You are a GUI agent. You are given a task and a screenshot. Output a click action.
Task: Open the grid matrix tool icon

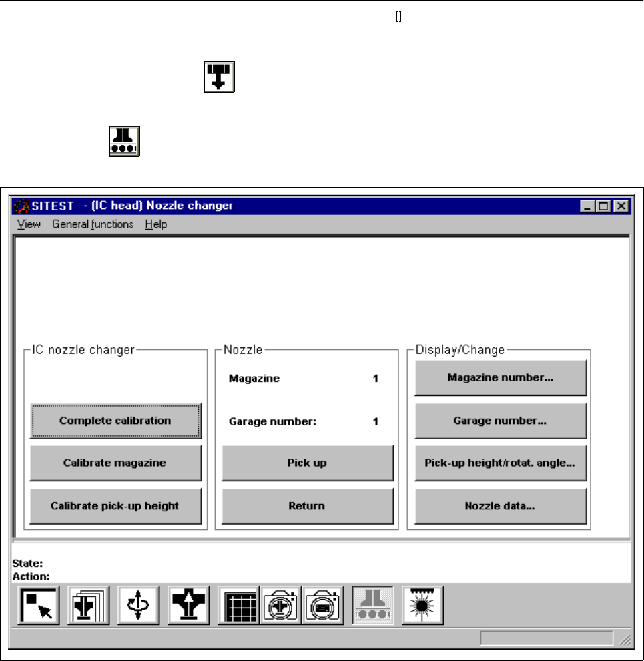pos(239,605)
